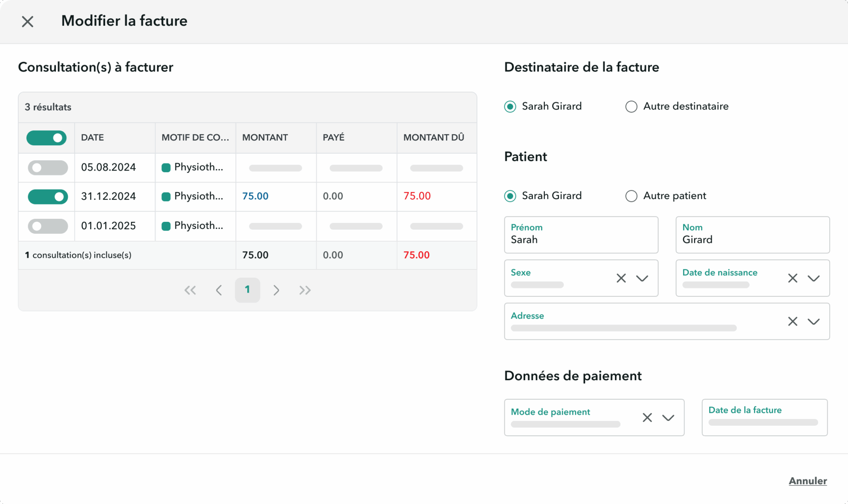
Task: Toggle all consultations switch in header
Action: click(47, 138)
